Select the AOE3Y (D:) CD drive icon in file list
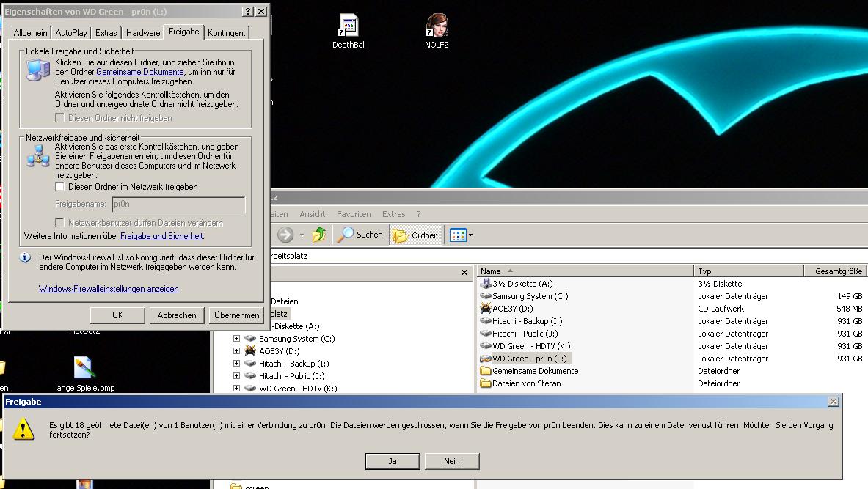 point(486,309)
